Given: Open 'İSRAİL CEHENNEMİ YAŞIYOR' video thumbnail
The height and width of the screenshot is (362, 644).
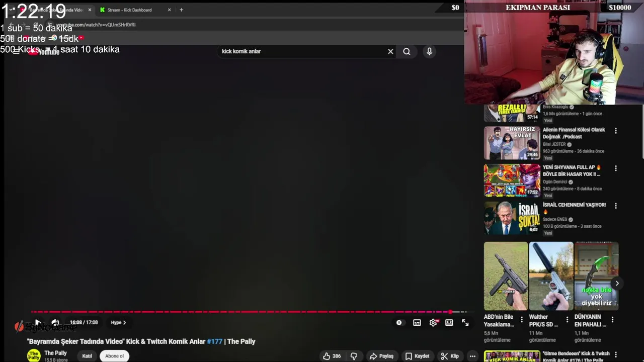Looking at the screenshot, I should (x=512, y=218).
